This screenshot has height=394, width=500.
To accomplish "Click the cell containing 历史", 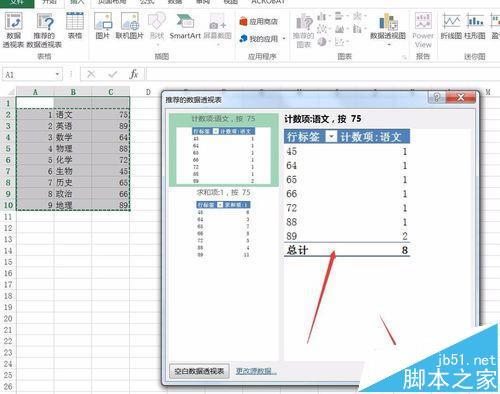I will (73, 183).
